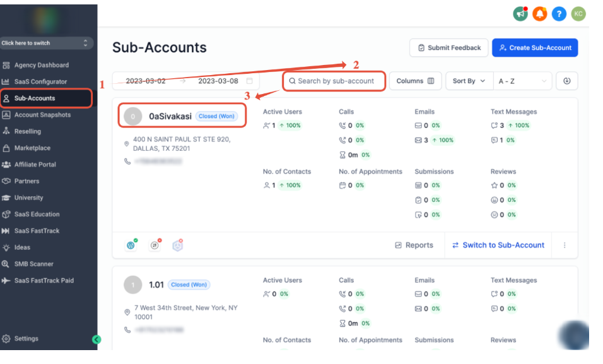Expand the Sort By dropdown
Screen dimensions: 603x364
point(469,81)
